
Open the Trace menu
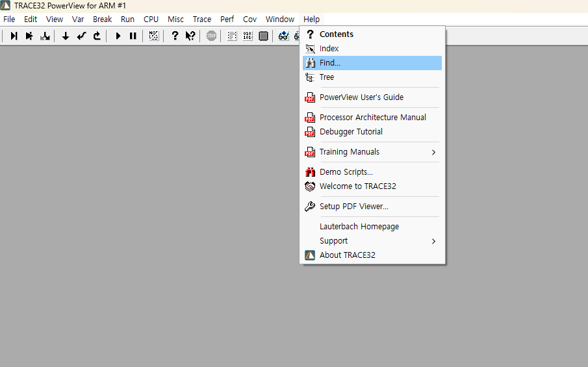(201, 19)
